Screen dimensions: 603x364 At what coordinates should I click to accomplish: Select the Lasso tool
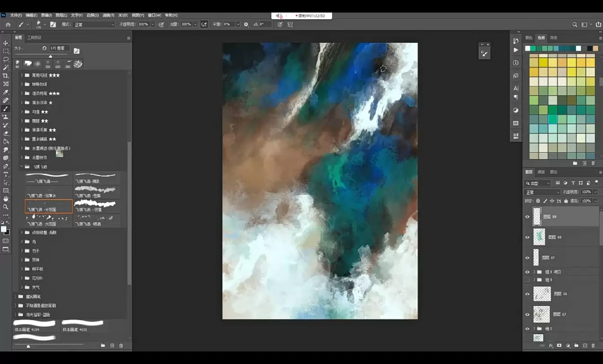tap(6, 59)
